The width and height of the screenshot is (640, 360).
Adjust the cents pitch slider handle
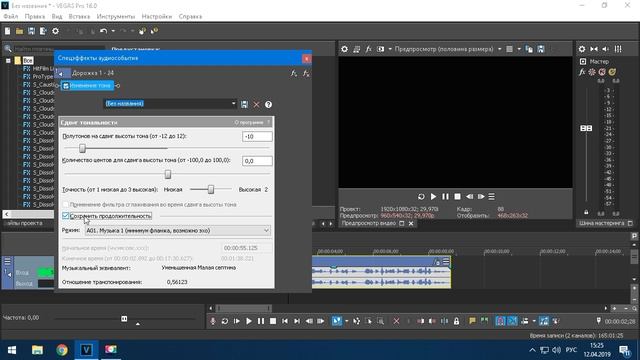point(167,174)
